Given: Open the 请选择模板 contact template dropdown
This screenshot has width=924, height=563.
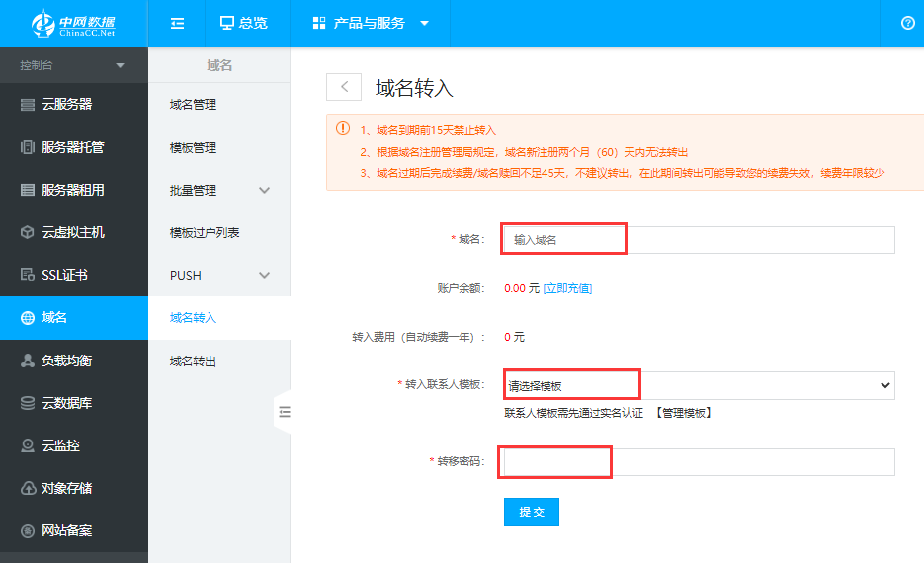Looking at the screenshot, I should click(699, 386).
